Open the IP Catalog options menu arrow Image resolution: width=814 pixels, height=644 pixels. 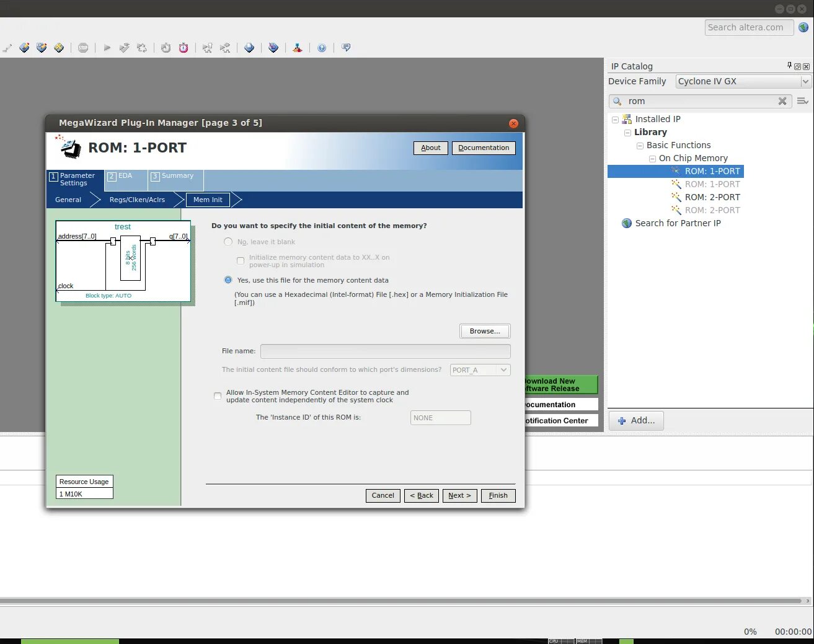[803, 101]
